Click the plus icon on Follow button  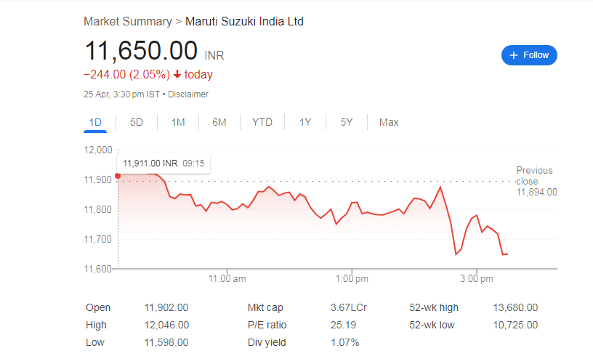(513, 55)
